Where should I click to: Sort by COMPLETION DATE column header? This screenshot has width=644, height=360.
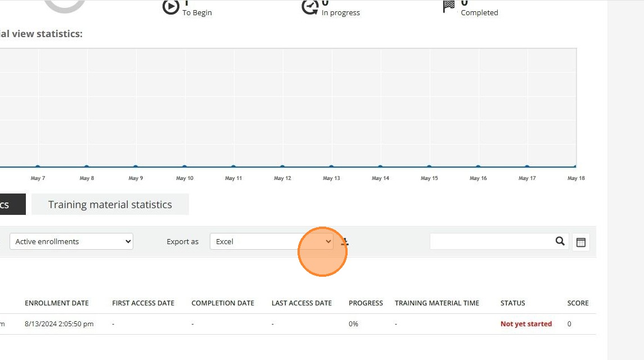[x=223, y=303]
